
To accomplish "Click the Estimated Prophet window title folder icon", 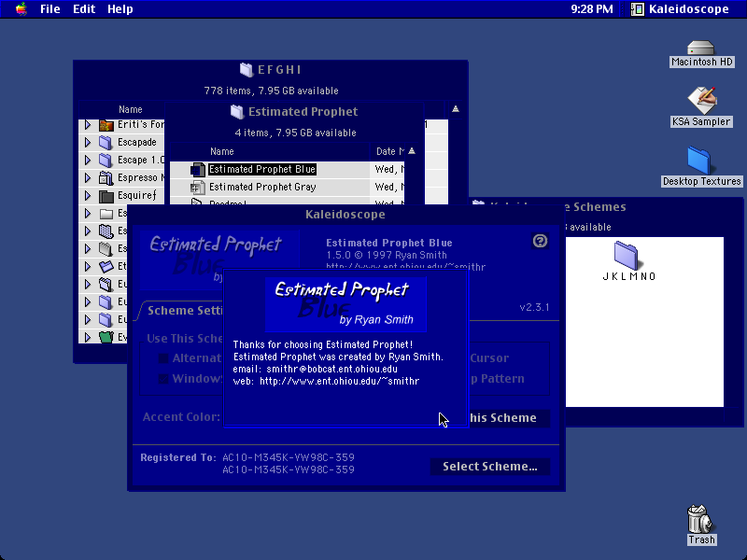I will [x=237, y=112].
